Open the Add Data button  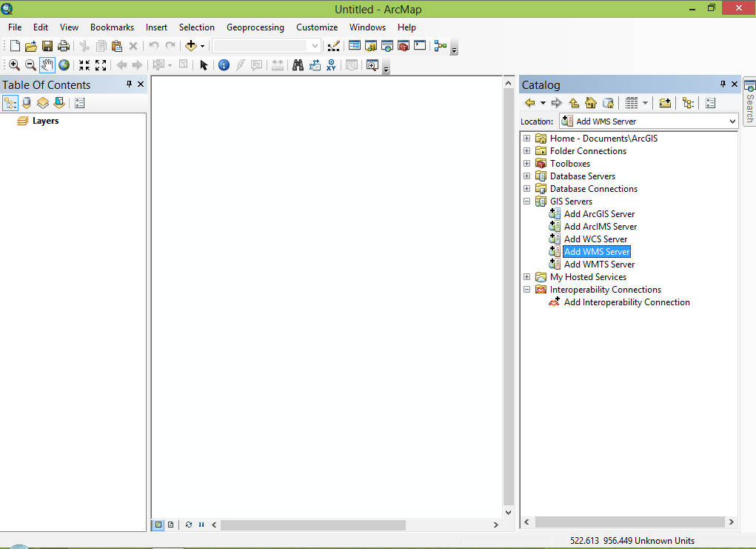[x=191, y=46]
